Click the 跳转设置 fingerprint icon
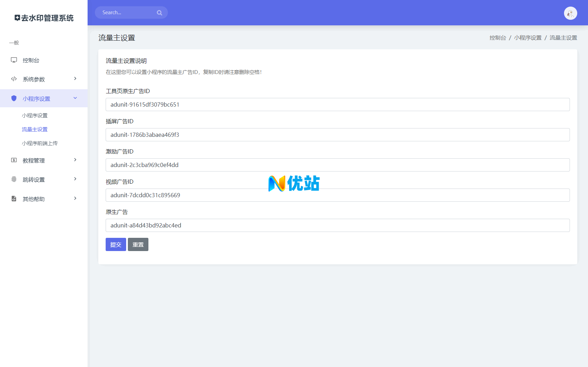This screenshot has width=588, height=367. (x=14, y=179)
